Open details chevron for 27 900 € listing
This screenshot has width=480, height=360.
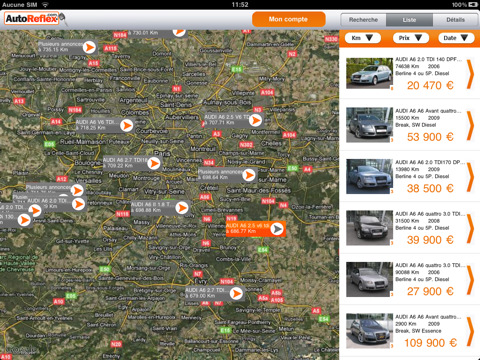471,280
